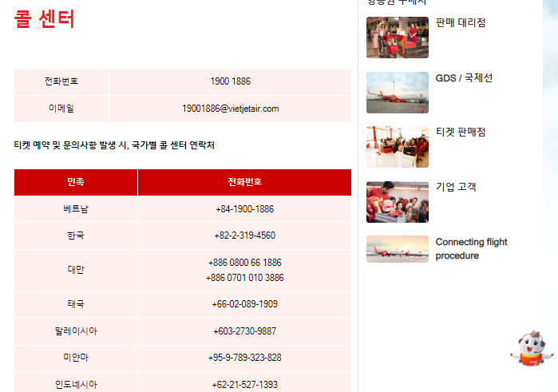The height and width of the screenshot is (392, 558).
Task: Select the 태국 country cell
Action: 76,304
